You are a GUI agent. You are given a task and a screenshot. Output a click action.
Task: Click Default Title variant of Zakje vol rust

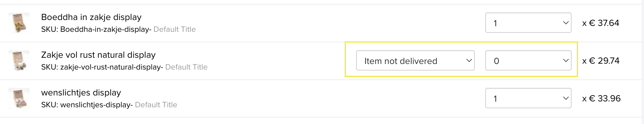(186, 67)
